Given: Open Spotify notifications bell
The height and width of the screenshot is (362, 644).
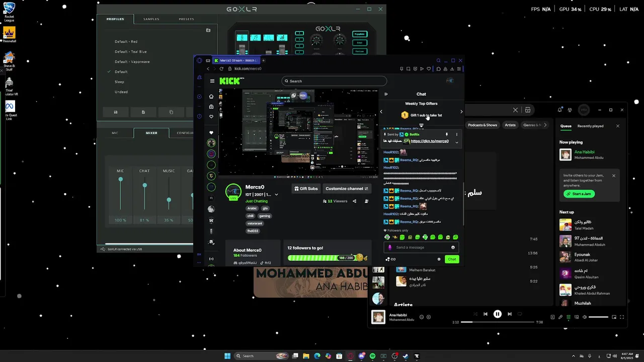Looking at the screenshot, I should [560, 110].
